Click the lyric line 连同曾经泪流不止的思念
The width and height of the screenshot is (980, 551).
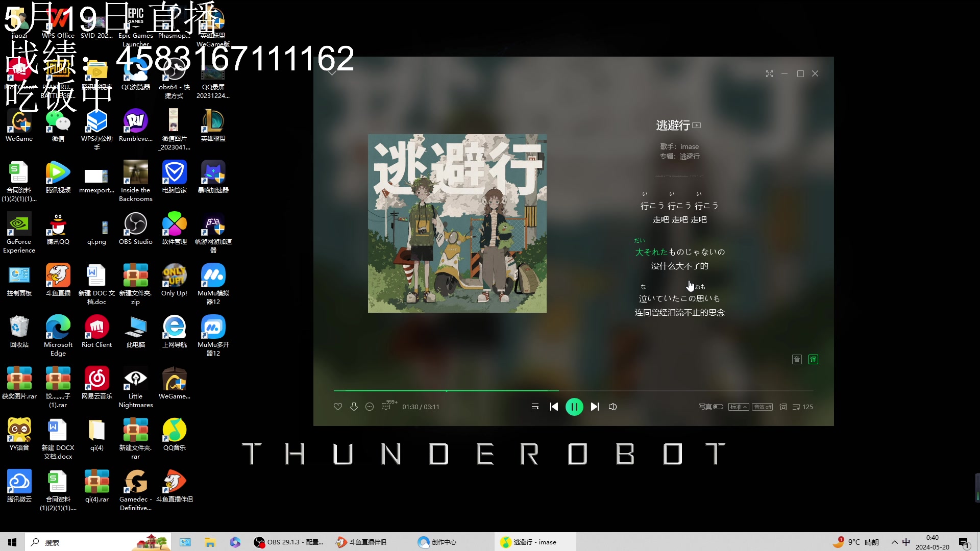pyautogui.click(x=679, y=313)
